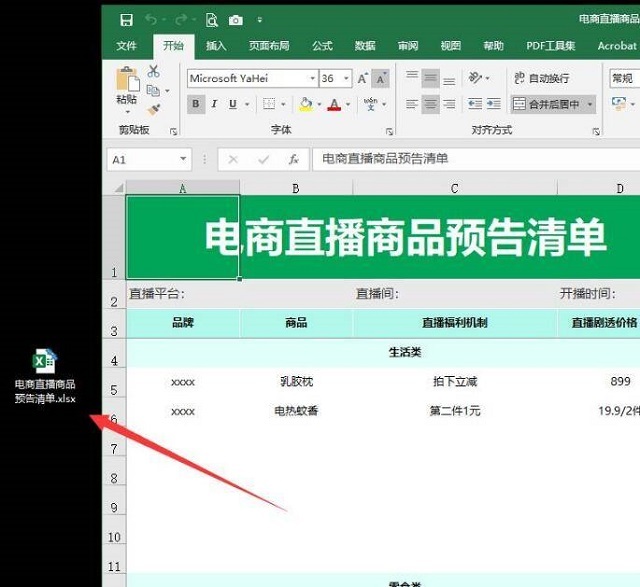The height and width of the screenshot is (587, 640).
Task: Click the Copy icon
Action: point(153,90)
